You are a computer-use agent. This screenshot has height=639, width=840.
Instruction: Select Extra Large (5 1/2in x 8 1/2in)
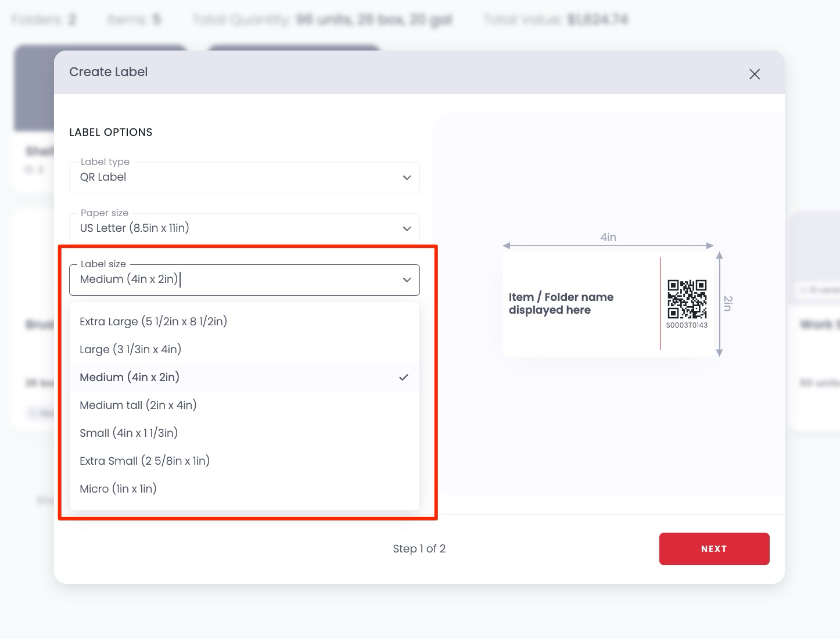(153, 322)
